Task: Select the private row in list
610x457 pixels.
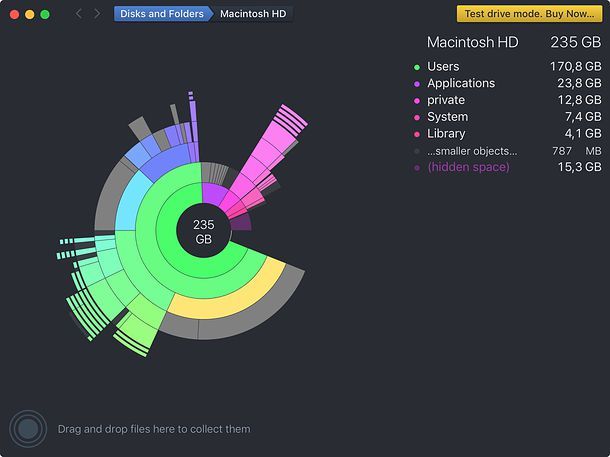Action: pyautogui.click(x=507, y=100)
